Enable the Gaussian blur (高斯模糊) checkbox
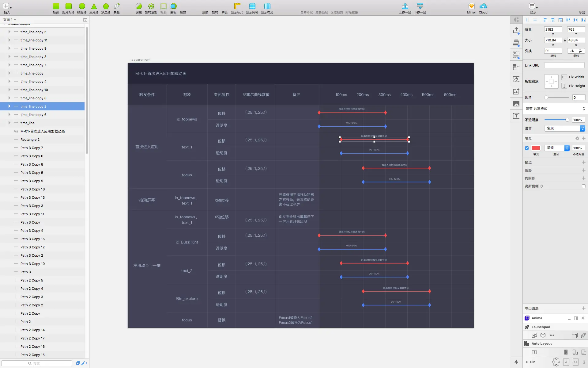588x368 pixels. click(x=583, y=186)
